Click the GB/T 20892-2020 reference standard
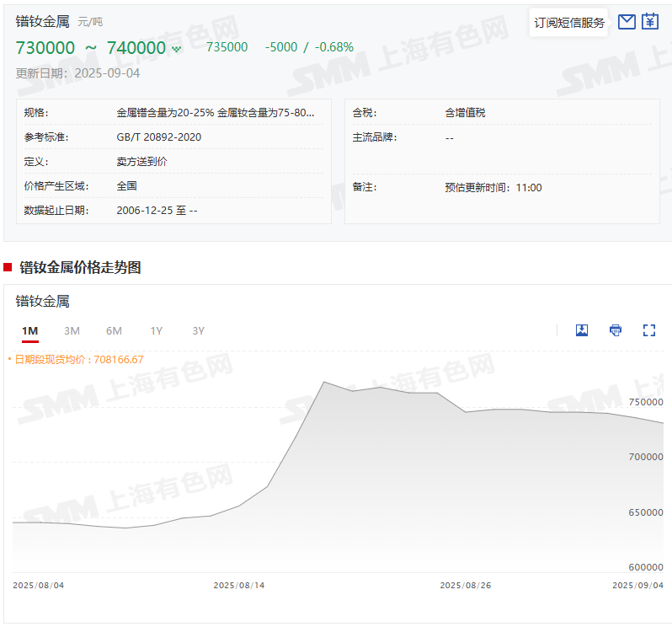This screenshot has height=627, width=672. pos(158,137)
